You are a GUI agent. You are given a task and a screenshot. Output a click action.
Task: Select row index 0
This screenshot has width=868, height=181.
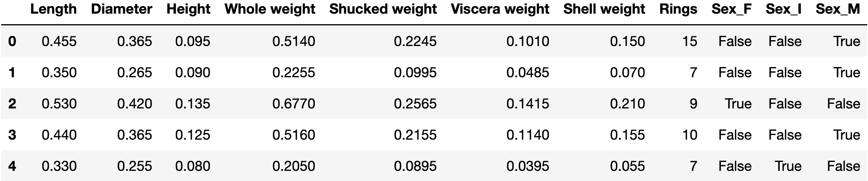point(12,41)
